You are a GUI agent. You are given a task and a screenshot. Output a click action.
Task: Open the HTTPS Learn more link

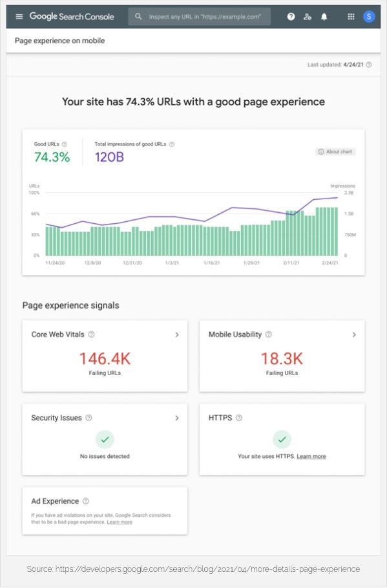coord(311,457)
